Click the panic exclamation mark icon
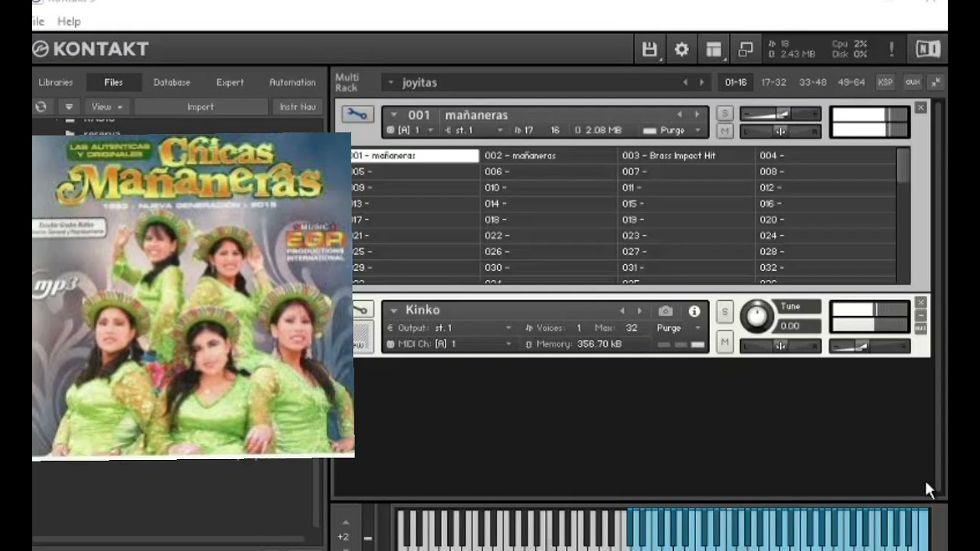Viewport: 980px width, 551px height. pyautogui.click(x=891, y=50)
